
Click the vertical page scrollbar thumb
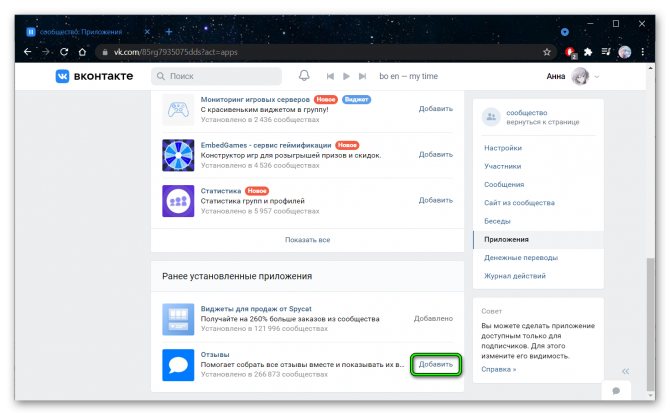click(x=650, y=324)
